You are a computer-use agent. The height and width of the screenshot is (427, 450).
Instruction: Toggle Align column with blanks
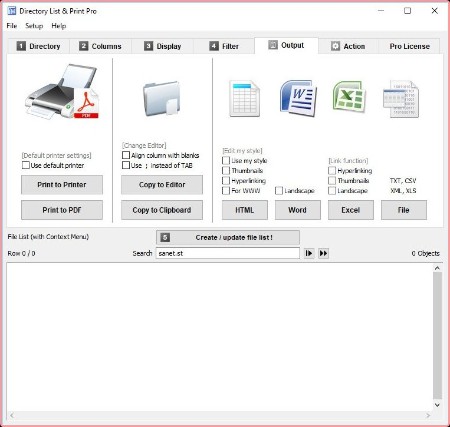(x=126, y=155)
